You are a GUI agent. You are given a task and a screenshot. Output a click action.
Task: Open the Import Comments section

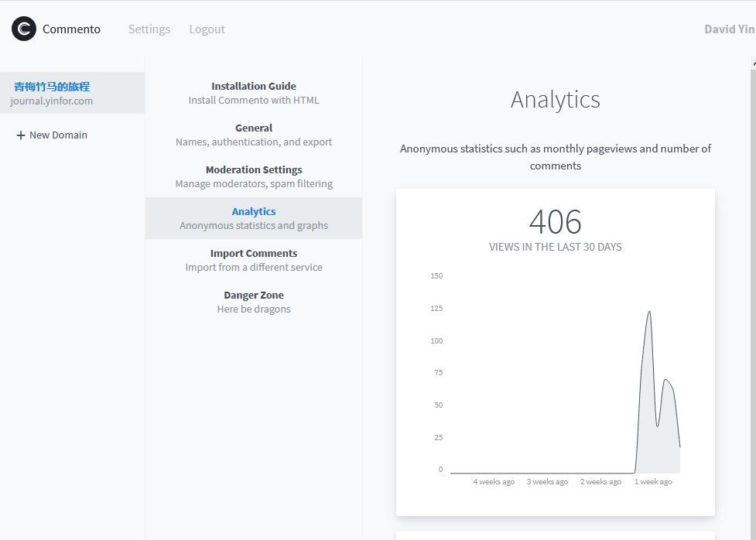point(254,260)
